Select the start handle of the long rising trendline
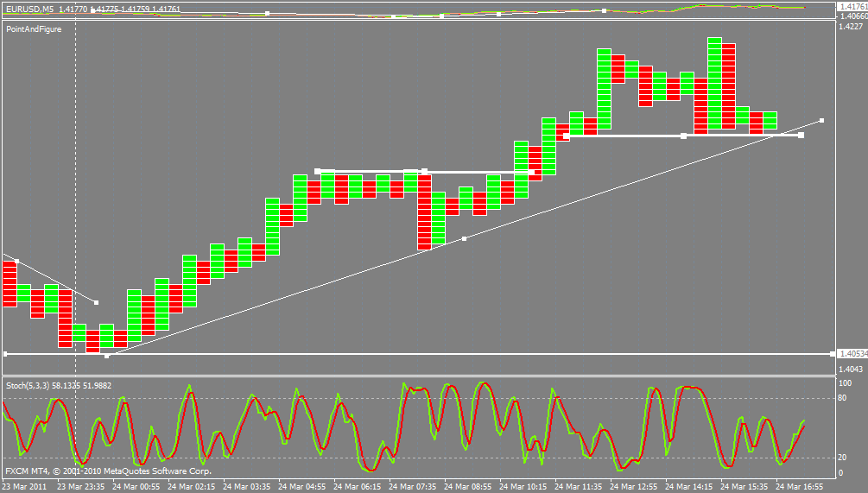 point(107,356)
